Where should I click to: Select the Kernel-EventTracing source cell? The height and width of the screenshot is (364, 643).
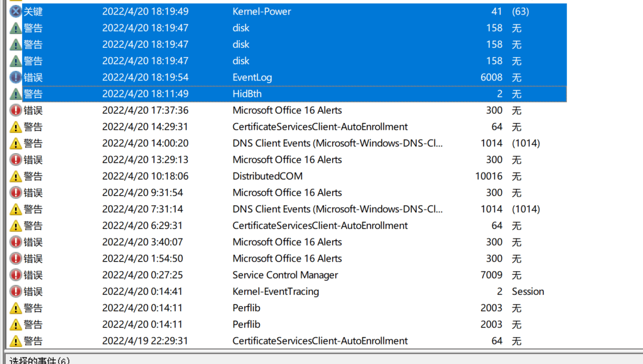point(276,291)
